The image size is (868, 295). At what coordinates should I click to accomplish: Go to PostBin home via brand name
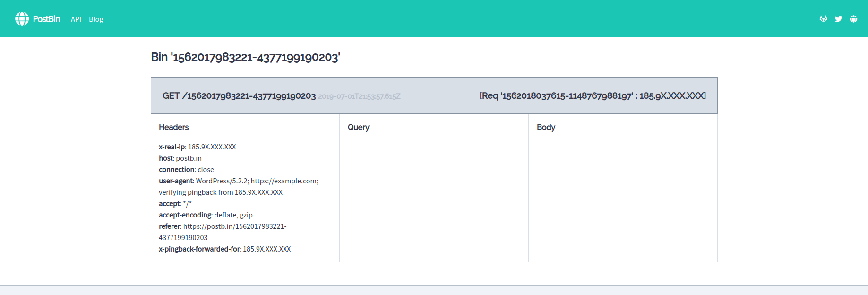coord(46,19)
